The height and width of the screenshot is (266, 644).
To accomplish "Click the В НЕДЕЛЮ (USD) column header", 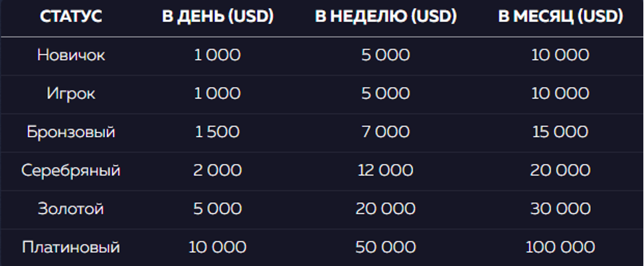I will tap(386, 17).
